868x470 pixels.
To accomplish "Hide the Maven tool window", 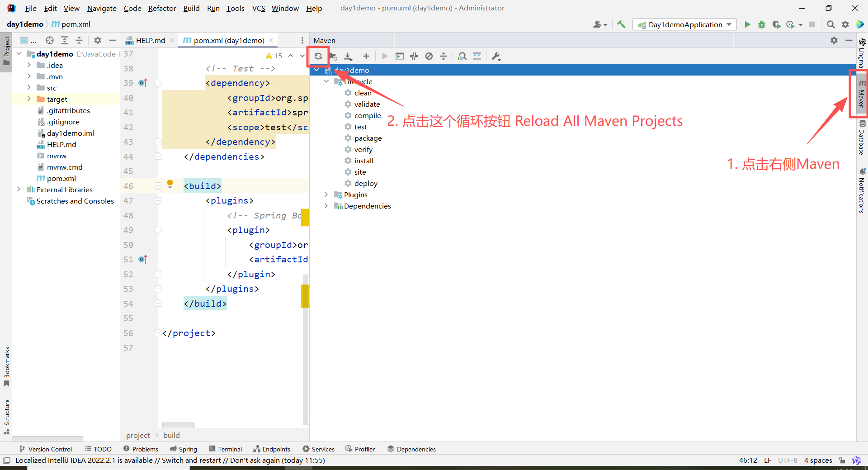I will tap(849, 40).
